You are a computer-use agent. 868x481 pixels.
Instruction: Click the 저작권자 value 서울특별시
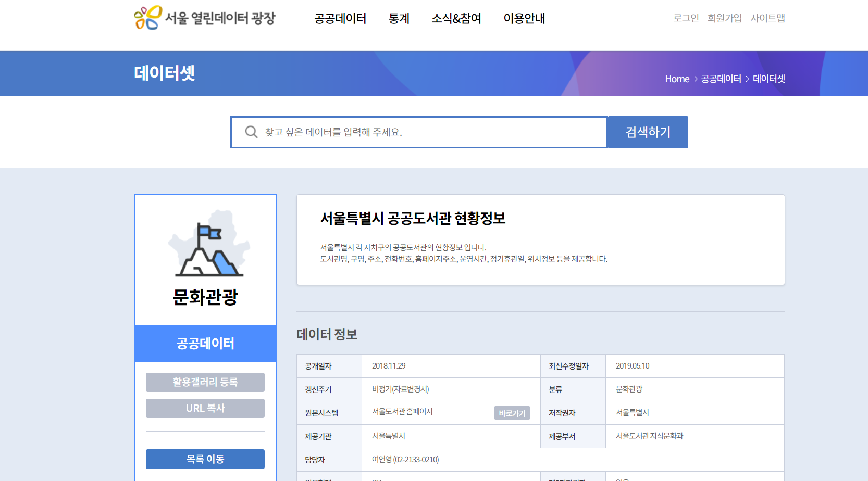pos(633,413)
